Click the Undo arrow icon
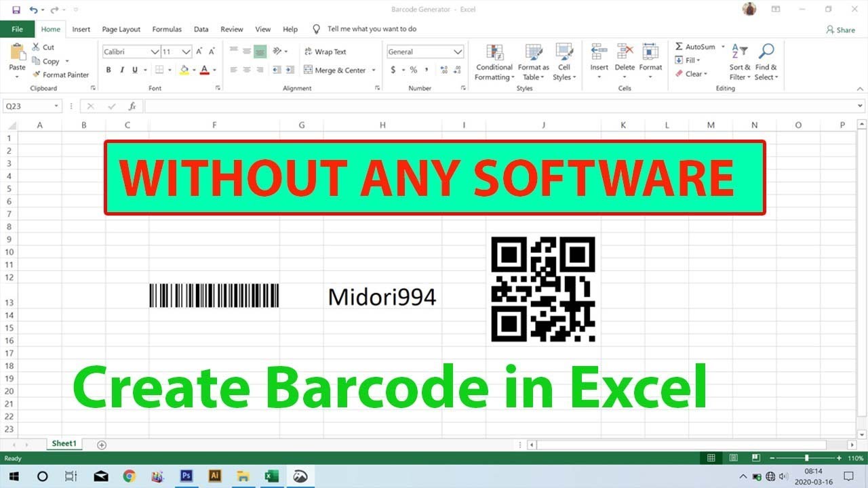 (x=33, y=9)
